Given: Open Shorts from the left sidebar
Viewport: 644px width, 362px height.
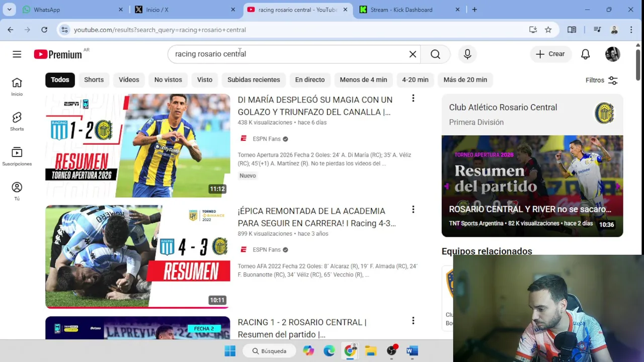Looking at the screenshot, I should tap(17, 121).
